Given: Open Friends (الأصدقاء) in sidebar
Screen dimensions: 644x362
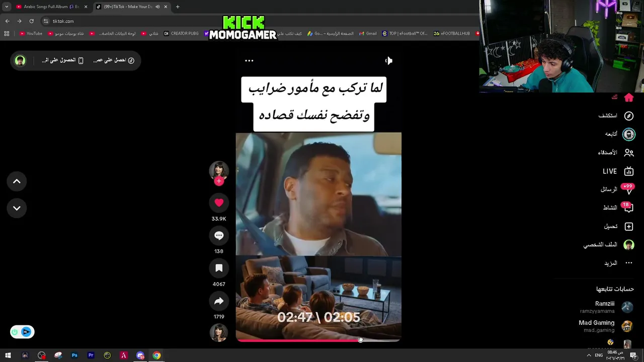Looking at the screenshot, I should point(615,152).
